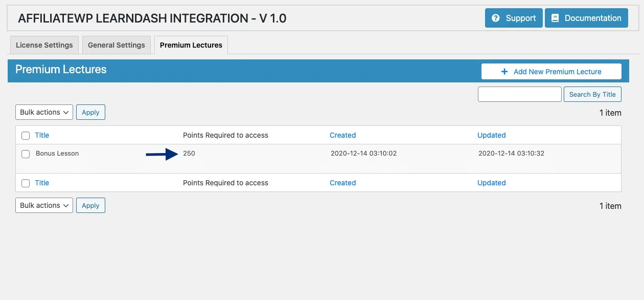Screen dimensions: 644x300
Task: Check the select-all checkbox in table header
Action: pos(26,135)
